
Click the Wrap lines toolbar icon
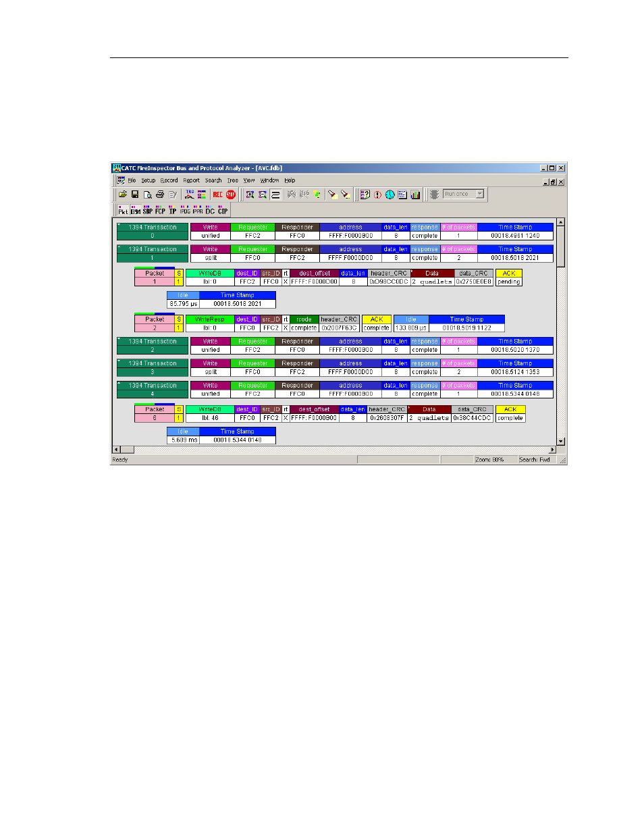(275, 194)
